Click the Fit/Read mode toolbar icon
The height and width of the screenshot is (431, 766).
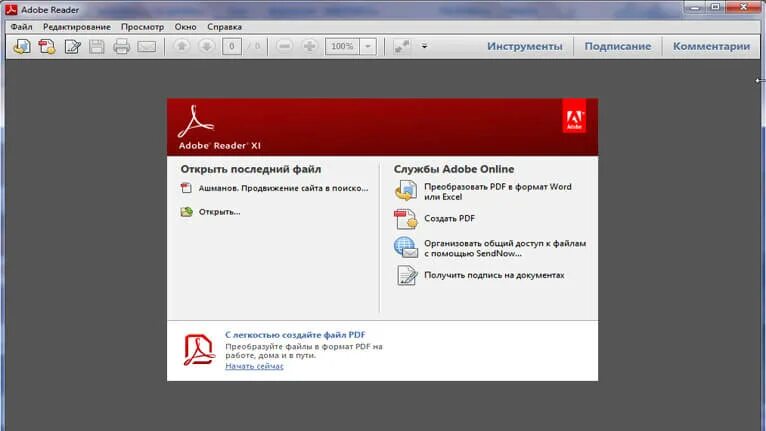click(402, 46)
